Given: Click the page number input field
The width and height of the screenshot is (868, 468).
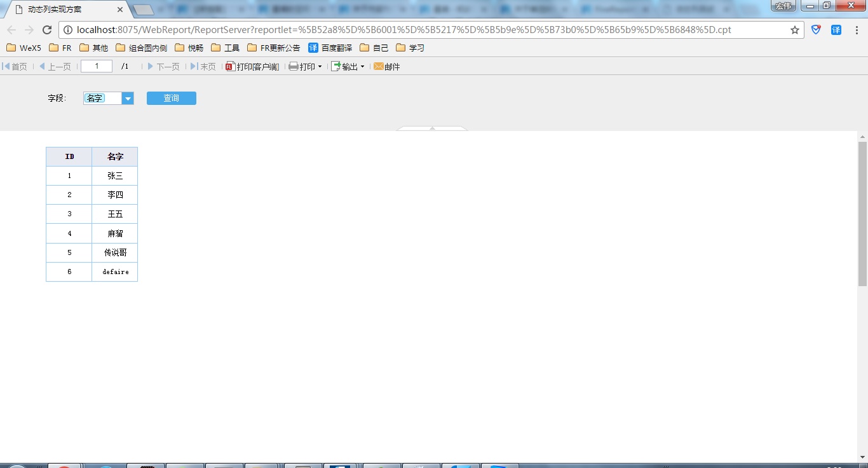Looking at the screenshot, I should (97, 66).
